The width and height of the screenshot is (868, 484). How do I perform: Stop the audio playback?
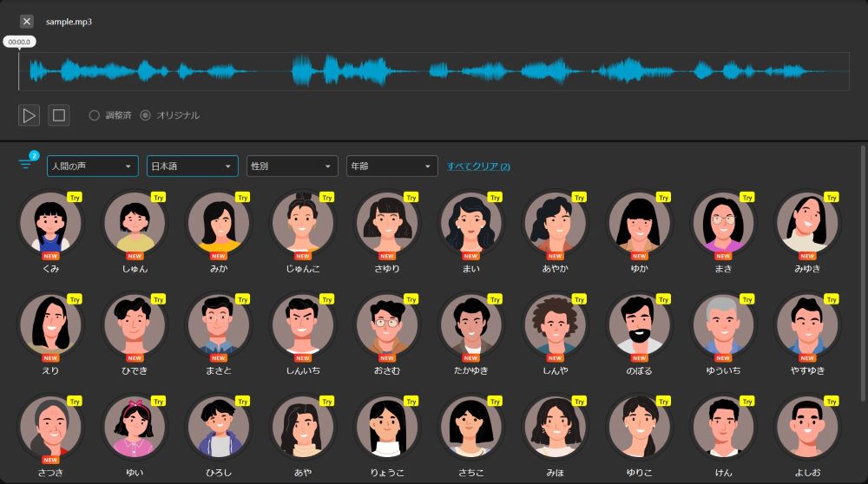tap(59, 115)
